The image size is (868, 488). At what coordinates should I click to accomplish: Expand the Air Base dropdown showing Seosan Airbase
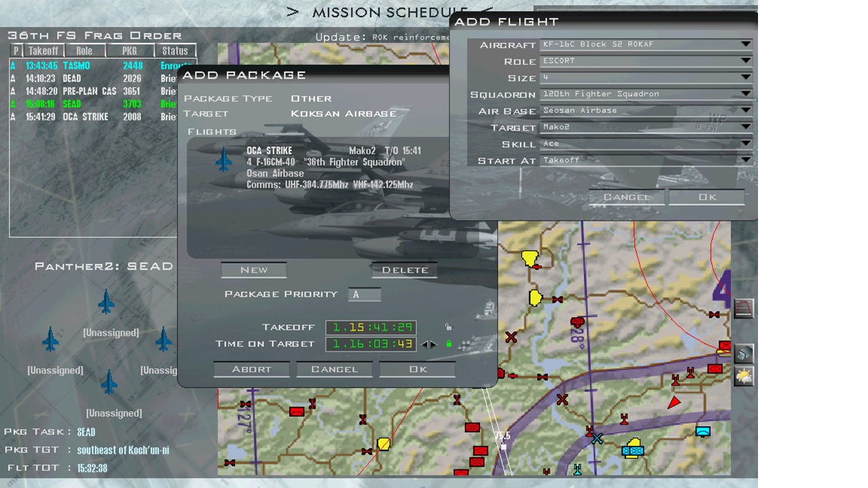coord(646,111)
